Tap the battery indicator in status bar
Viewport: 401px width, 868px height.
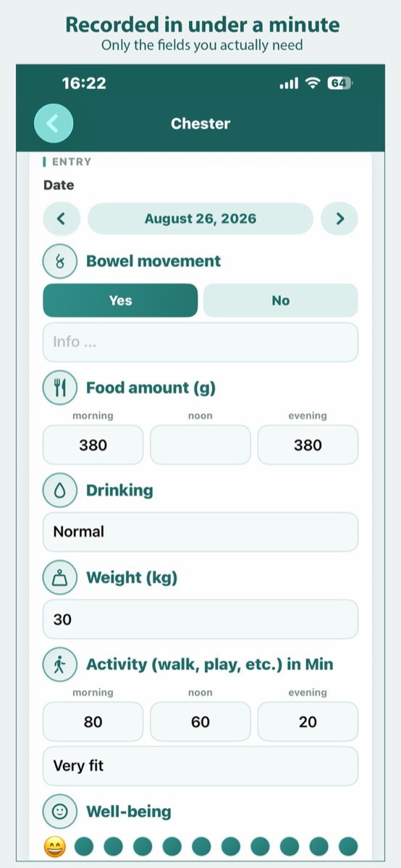click(x=339, y=83)
